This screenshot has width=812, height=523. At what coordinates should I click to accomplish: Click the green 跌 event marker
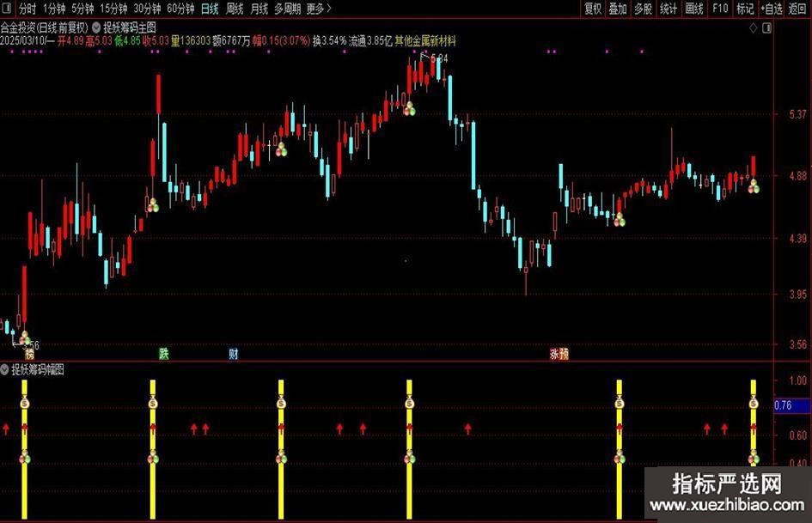pos(163,354)
